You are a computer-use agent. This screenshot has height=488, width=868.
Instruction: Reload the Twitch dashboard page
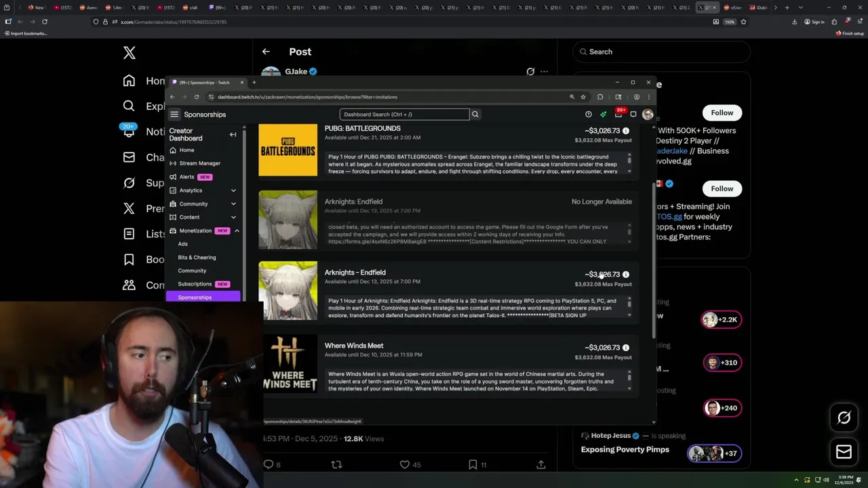click(x=197, y=97)
